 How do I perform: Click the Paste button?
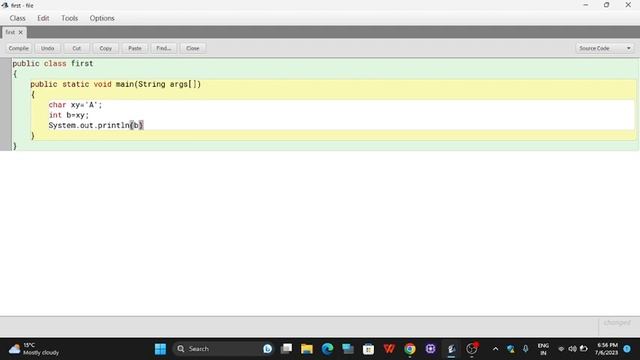135,48
